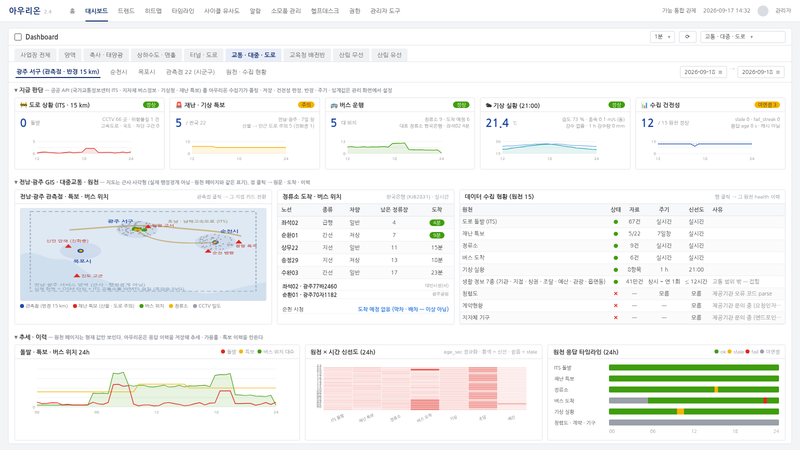This screenshot has height=450, width=800.
Task: Click the 광주 서구 cluster marker on map
Action: tap(137, 230)
